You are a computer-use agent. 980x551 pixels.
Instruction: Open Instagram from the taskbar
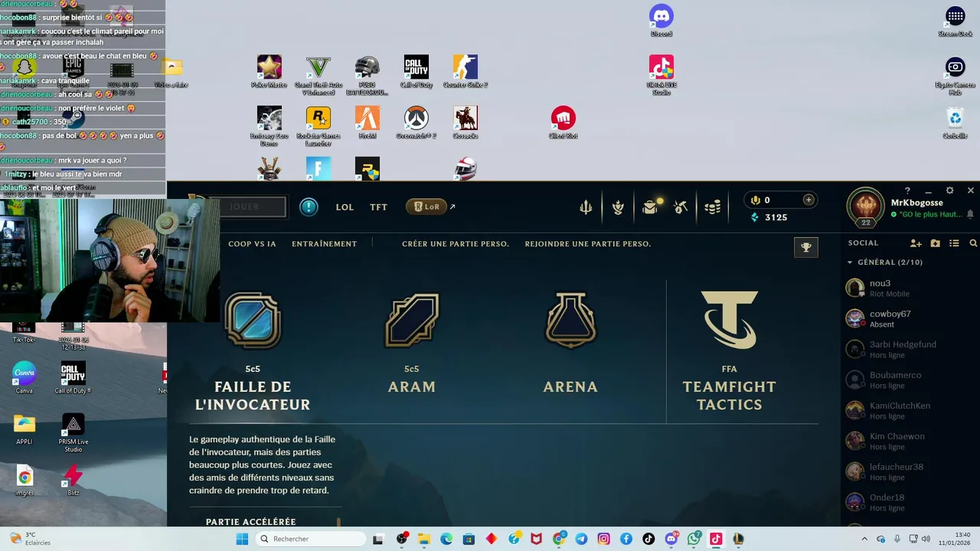[x=603, y=539]
